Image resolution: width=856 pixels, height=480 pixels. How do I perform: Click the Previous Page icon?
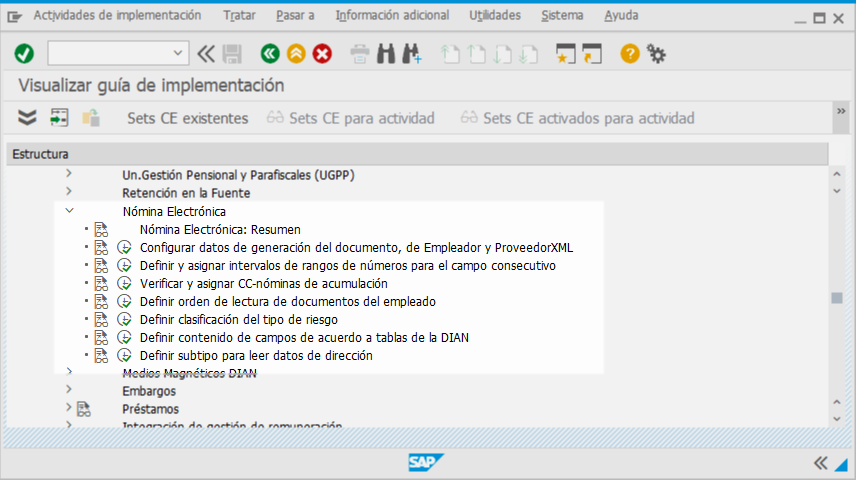[477, 54]
